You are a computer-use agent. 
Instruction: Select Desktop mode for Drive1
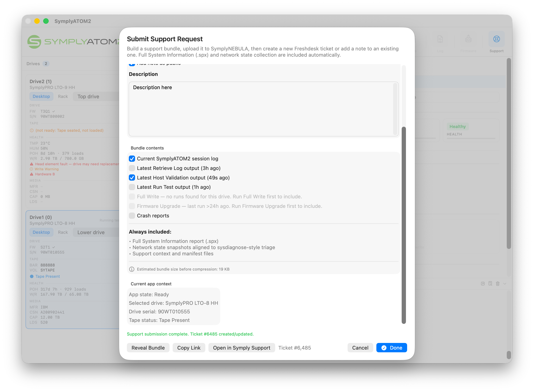click(x=41, y=232)
